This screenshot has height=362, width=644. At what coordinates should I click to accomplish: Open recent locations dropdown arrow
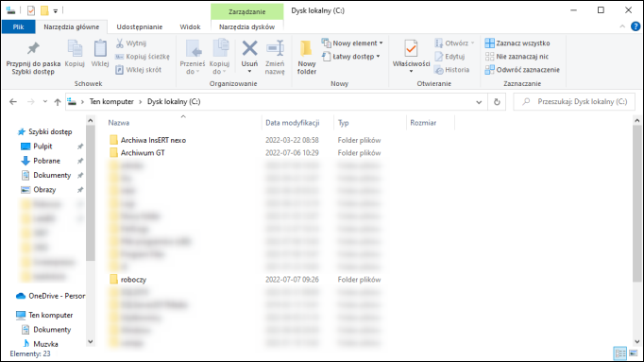(x=45, y=101)
